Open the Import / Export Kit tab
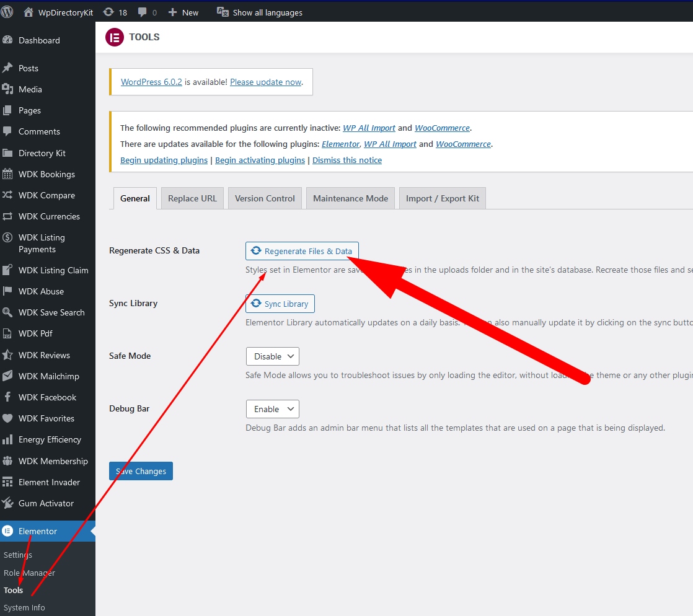Screen dimensions: 693x616 coord(443,198)
